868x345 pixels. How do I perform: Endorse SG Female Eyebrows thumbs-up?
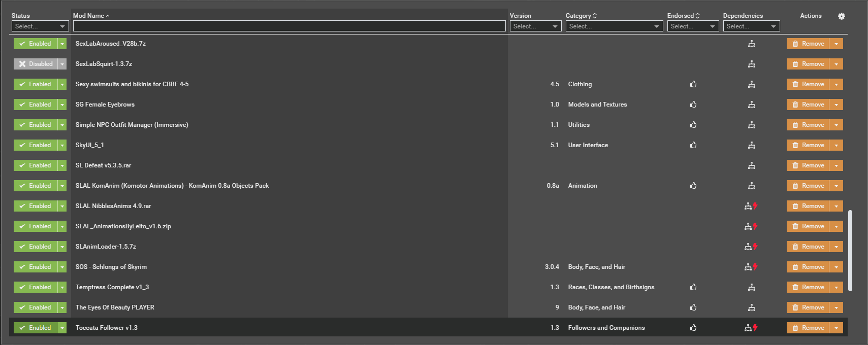tap(693, 105)
